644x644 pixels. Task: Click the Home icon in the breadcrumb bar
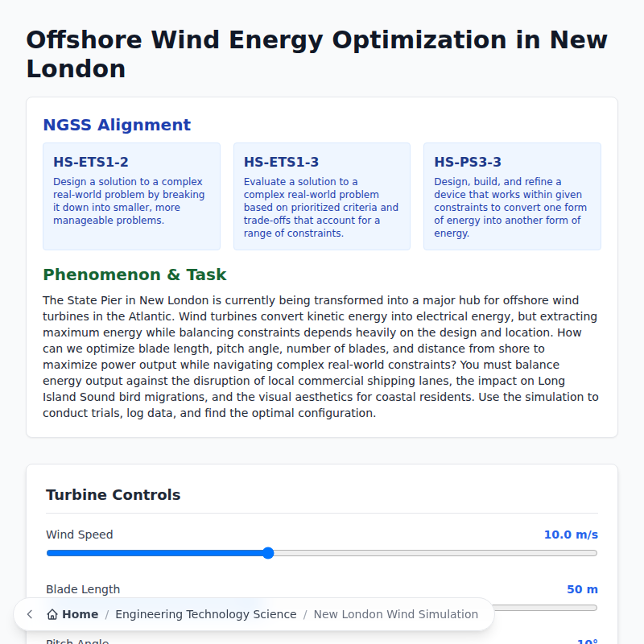coord(53,613)
